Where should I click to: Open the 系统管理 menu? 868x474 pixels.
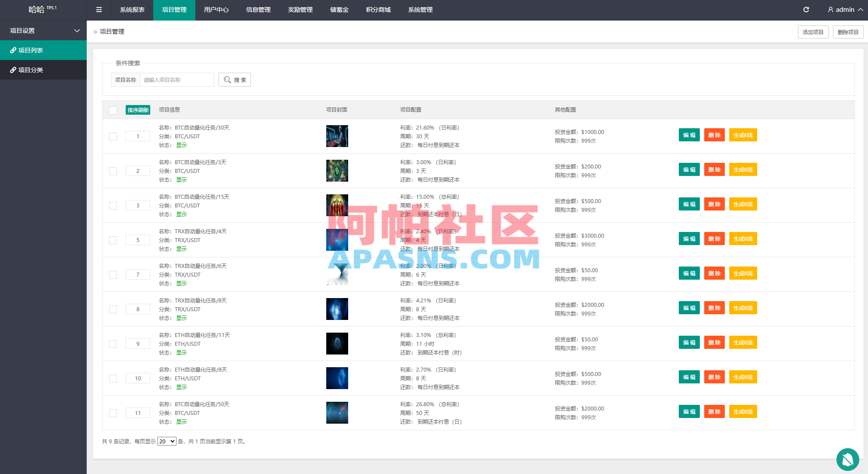point(420,10)
